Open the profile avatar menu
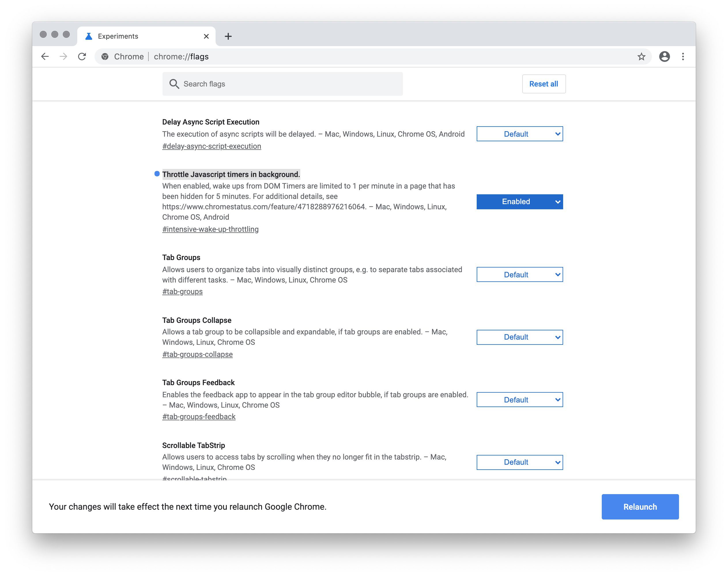Image resolution: width=728 pixels, height=576 pixels. (x=664, y=56)
